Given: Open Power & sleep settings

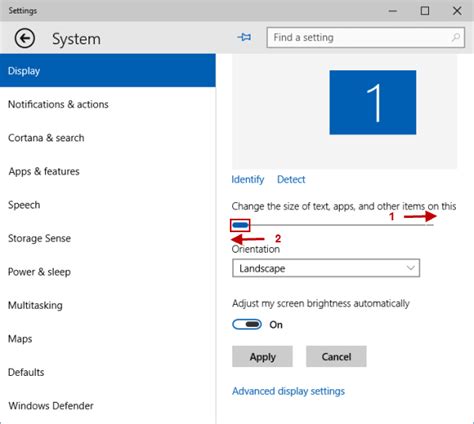Looking at the screenshot, I should point(39,272).
